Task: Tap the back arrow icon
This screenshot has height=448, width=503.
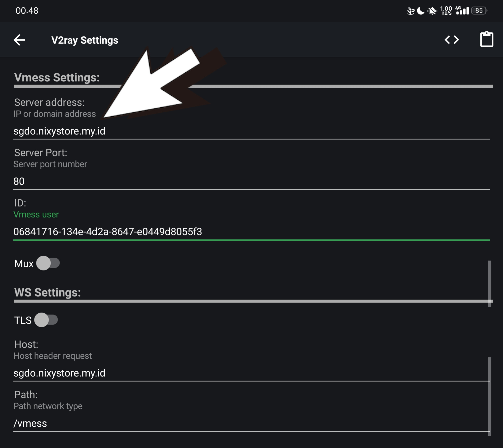Action: click(x=19, y=40)
